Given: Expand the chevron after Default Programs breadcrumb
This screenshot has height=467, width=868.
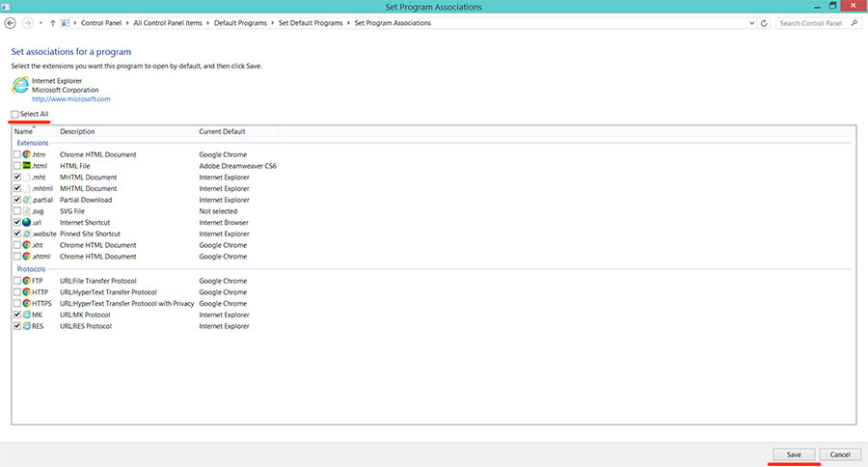Looking at the screenshot, I should coord(272,23).
